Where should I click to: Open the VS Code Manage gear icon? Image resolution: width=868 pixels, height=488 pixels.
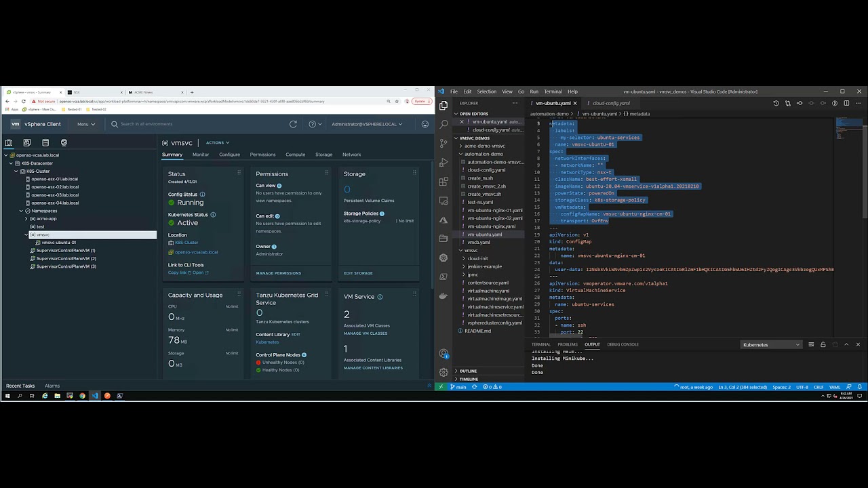click(x=443, y=372)
